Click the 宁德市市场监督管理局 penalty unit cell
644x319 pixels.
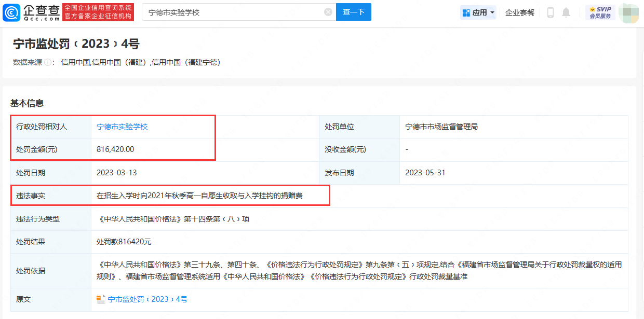click(441, 127)
